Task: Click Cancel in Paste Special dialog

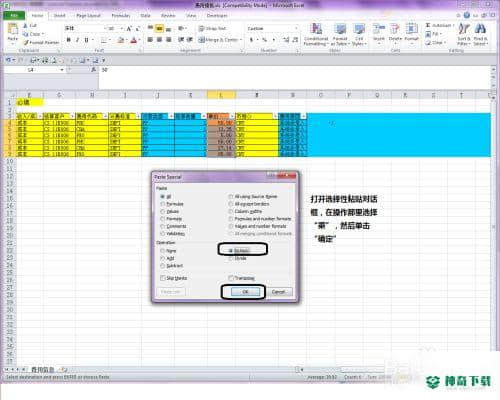Action: [x=278, y=292]
